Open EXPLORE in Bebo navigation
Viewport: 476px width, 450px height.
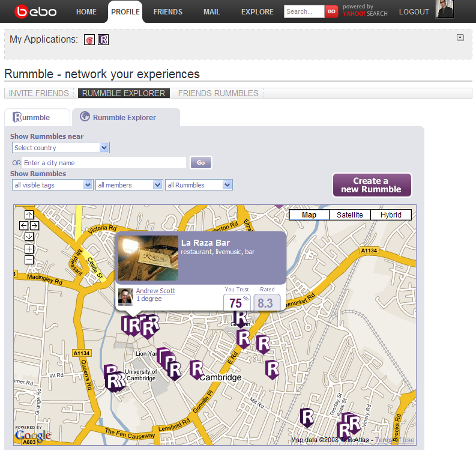(x=258, y=12)
